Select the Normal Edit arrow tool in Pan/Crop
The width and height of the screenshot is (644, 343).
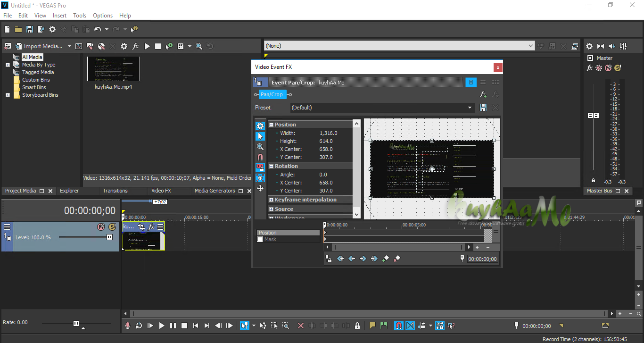tap(260, 136)
